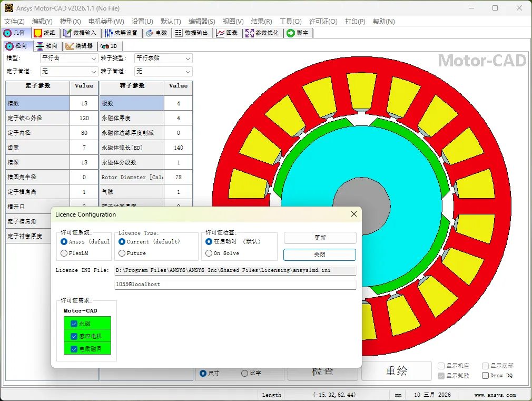This screenshot has height=401, width=532.
Task: Open the 绕组 winding tab icon
Action: (x=38, y=33)
